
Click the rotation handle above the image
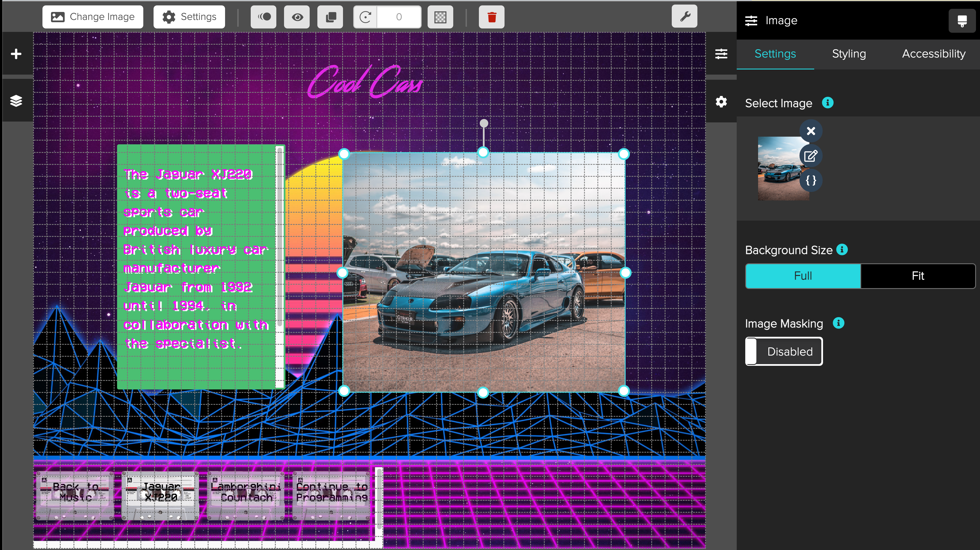click(483, 123)
